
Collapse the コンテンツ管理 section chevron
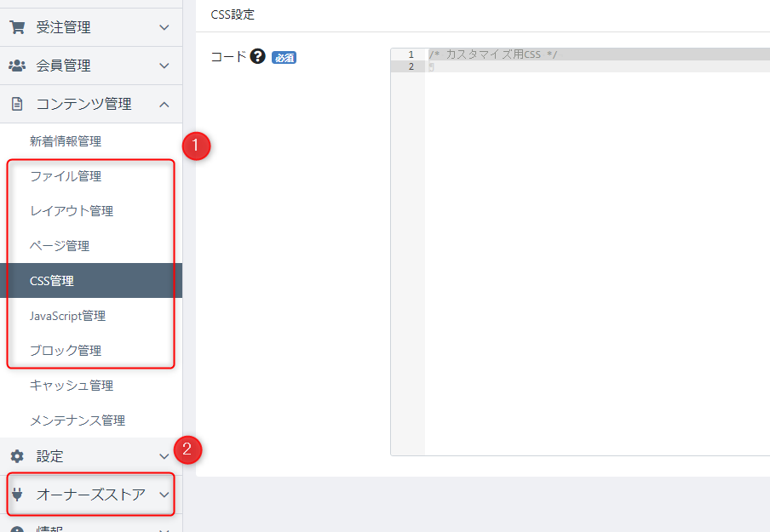click(x=164, y=104)
